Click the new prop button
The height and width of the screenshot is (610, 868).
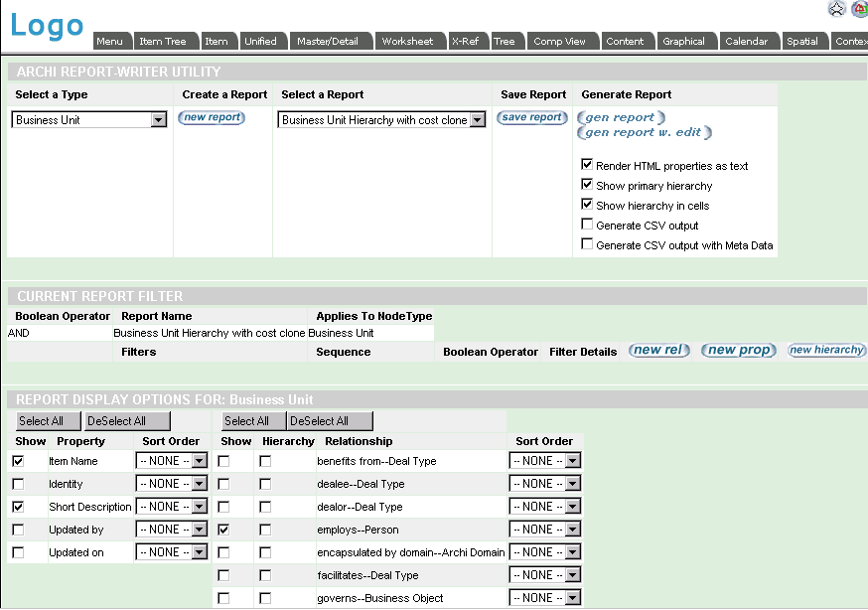pyautogui.click(x=738, y=350)
